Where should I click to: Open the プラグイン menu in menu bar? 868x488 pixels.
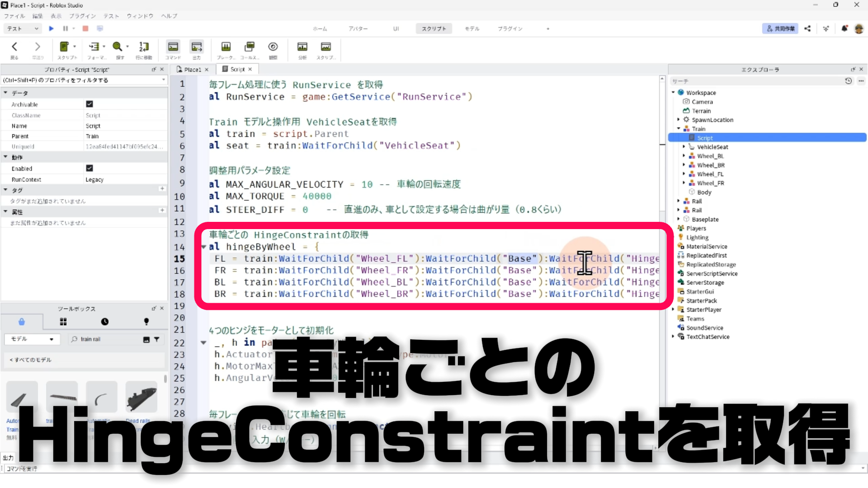(x=82, y=16)
